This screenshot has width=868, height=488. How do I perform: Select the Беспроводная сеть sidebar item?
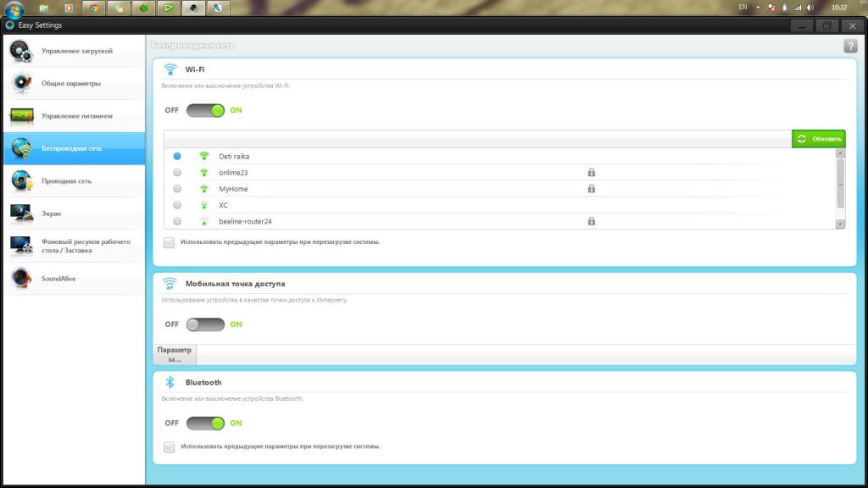tap(75, 148)
